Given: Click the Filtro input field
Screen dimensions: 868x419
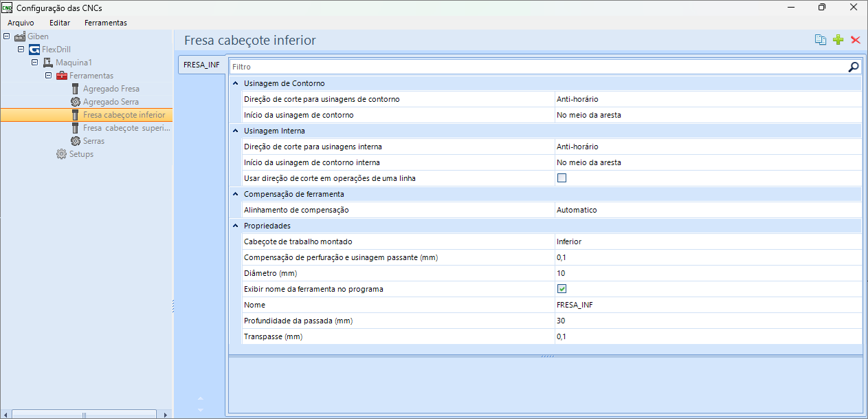Looking at the screenshot, I should tap(536, 67).
